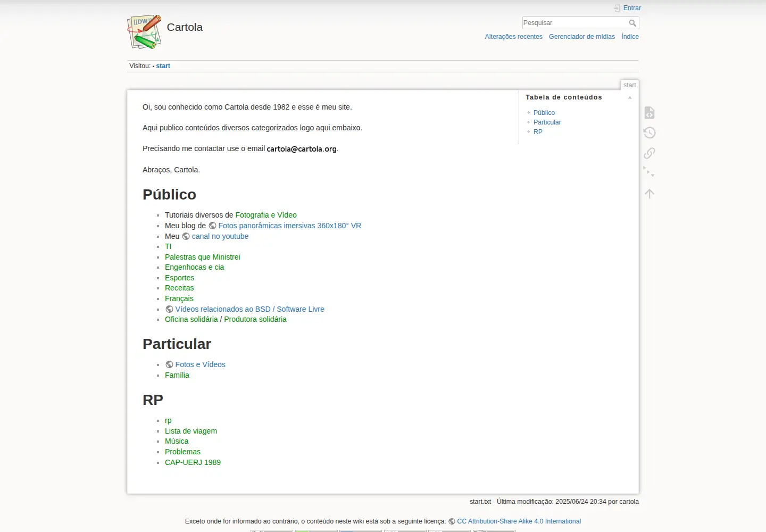Open the show page source tool
Screen dimensions: 766x532
click(x=650, y=113)
